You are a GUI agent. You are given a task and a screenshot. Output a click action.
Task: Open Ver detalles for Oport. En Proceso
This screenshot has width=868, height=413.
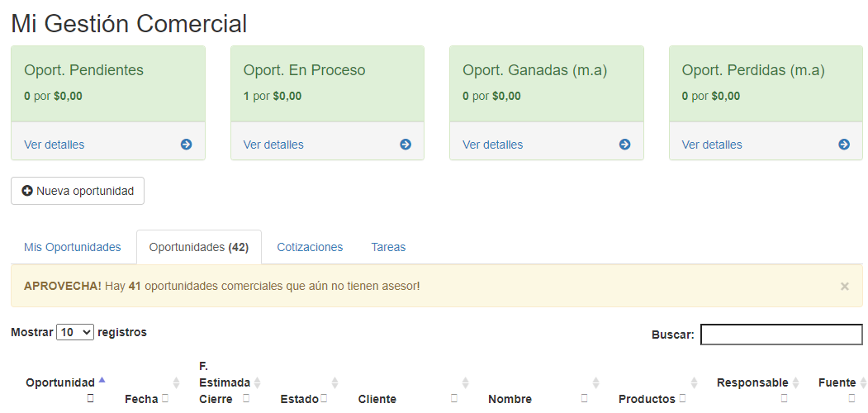click(x=273, y=145)
